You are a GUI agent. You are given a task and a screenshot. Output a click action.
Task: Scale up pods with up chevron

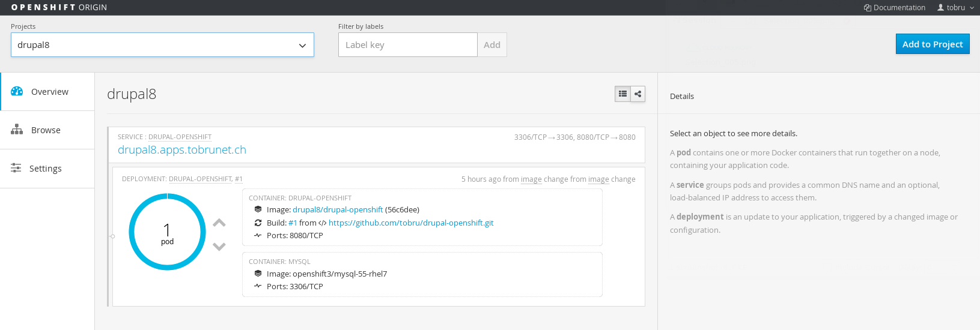[x=219, y=223]
